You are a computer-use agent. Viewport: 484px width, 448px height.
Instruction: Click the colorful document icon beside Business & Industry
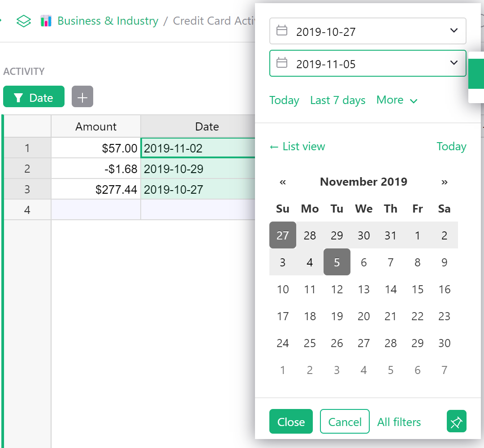pos(46,21)
